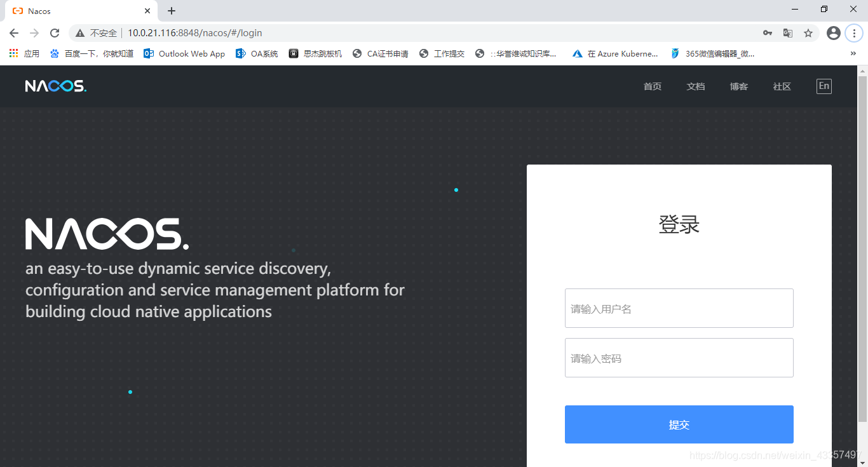The width and height of the screenshot is (868, 467).
Task: Click the address bar URL
Action: pyautogui.click(x=195, y=33)
